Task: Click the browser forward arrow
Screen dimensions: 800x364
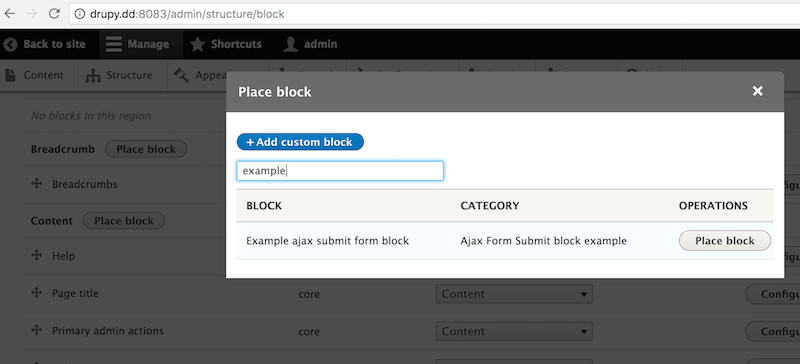Action: 32,14
